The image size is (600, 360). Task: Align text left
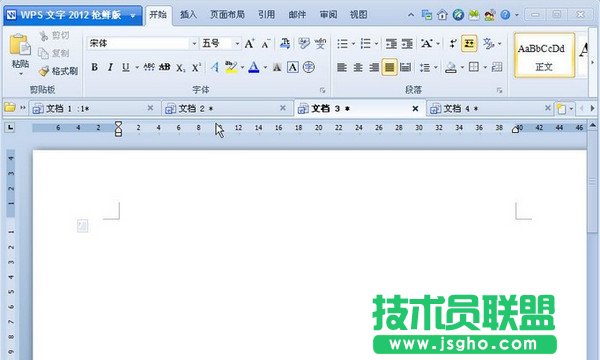pos(342,68)
